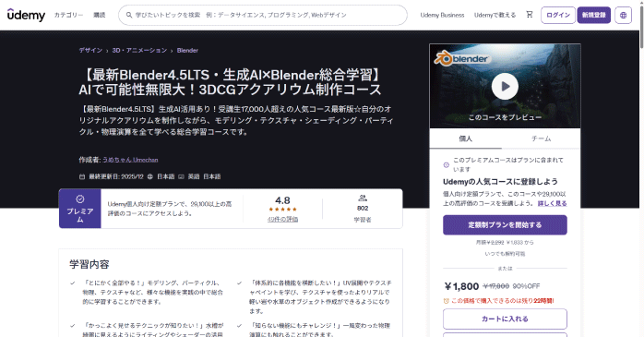
Task: Click the いつでも解約可能 text
Action: [505, 254]
